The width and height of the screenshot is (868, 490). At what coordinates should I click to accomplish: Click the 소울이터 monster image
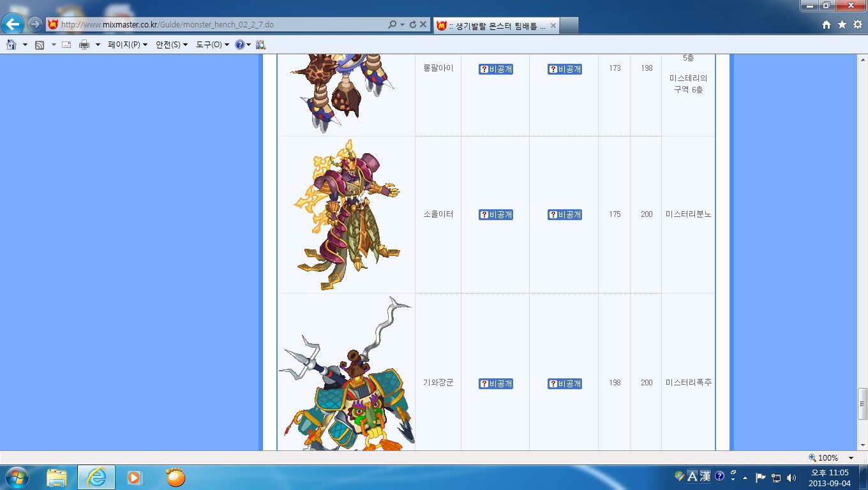click(347, 214)
